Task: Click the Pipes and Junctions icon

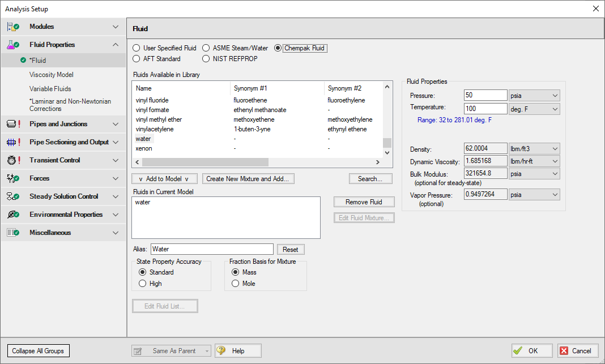Action: 14,124
